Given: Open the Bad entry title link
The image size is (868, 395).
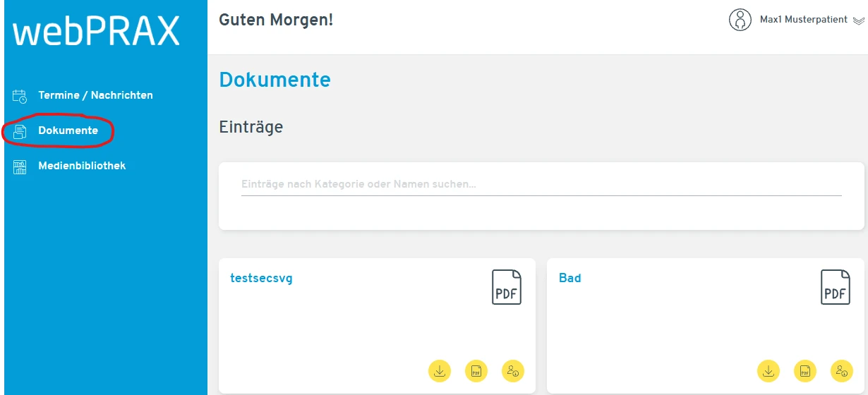Looking at the screenshot, I should pyautogui.click(x=570, y=278).
